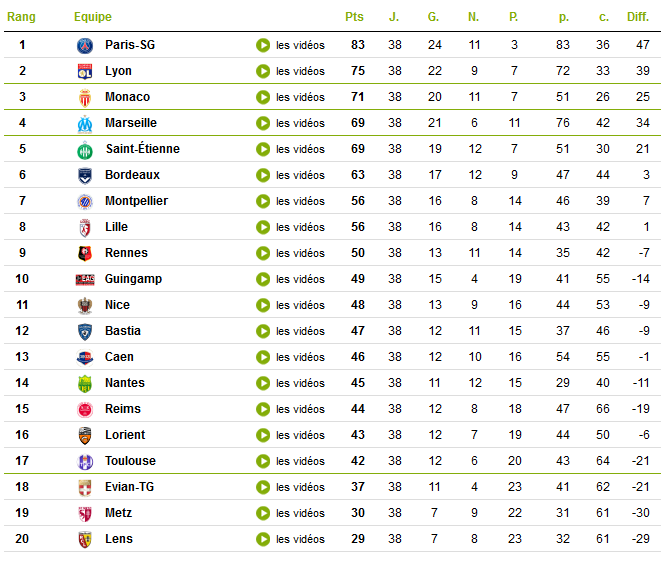Screen dimensions: 661x562
Task: Click the Rennes club crest icon
Action: coord(85,253)
